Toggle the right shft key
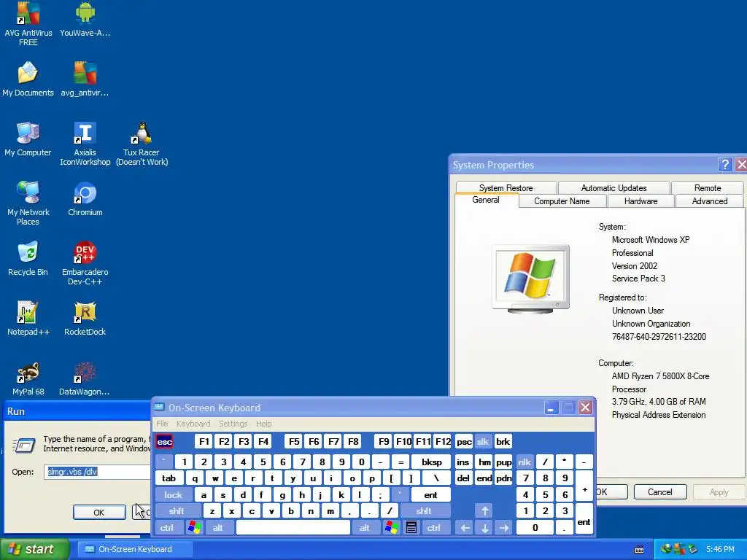 coord(424,511)
